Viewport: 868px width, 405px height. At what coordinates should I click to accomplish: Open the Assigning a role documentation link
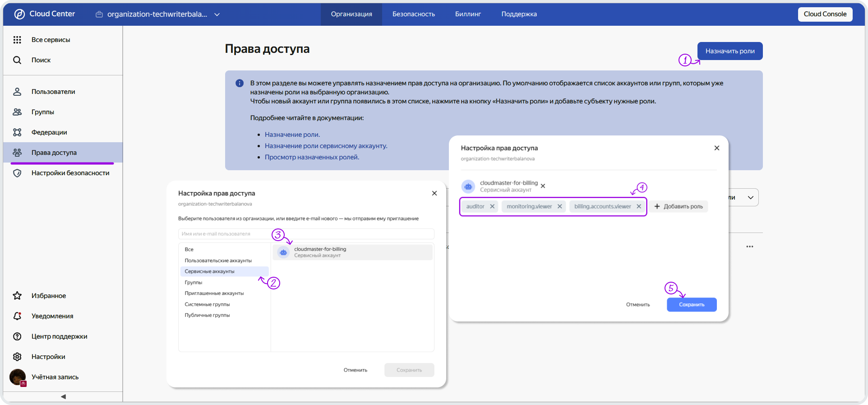pyautogui.click(x=292, y=135)
